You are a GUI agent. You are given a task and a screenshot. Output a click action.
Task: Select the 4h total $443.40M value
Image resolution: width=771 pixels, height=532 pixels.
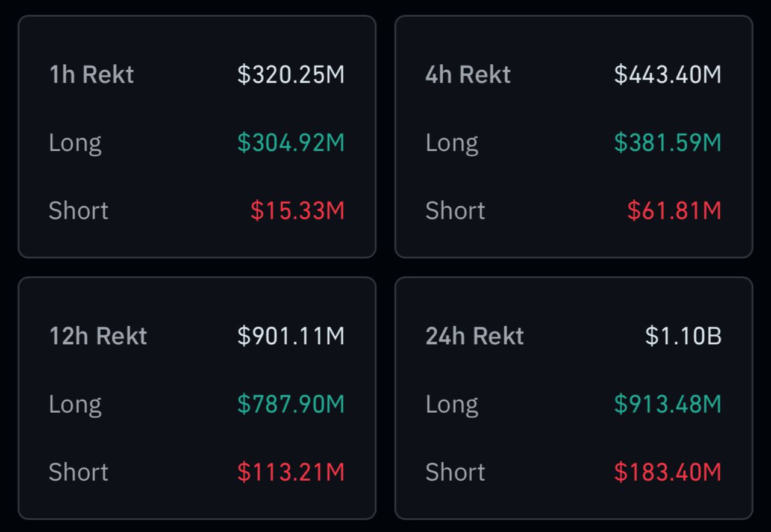click(x=667, y=75)
